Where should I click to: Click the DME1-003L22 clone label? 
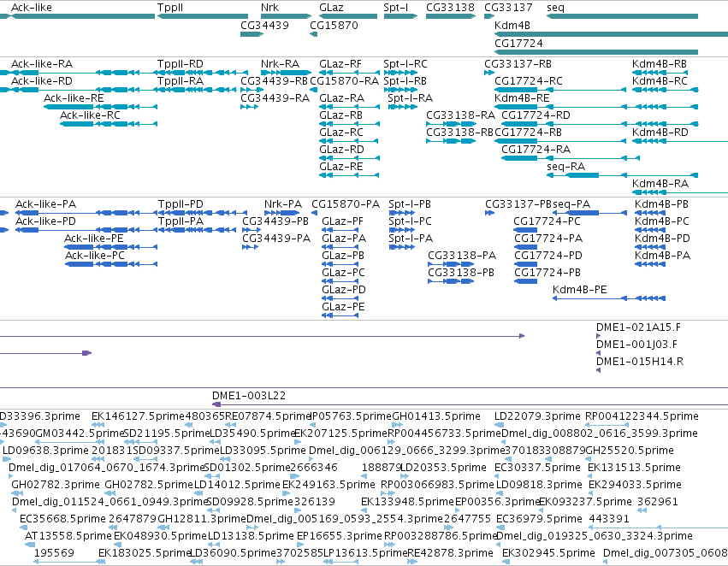pos(249,396)
